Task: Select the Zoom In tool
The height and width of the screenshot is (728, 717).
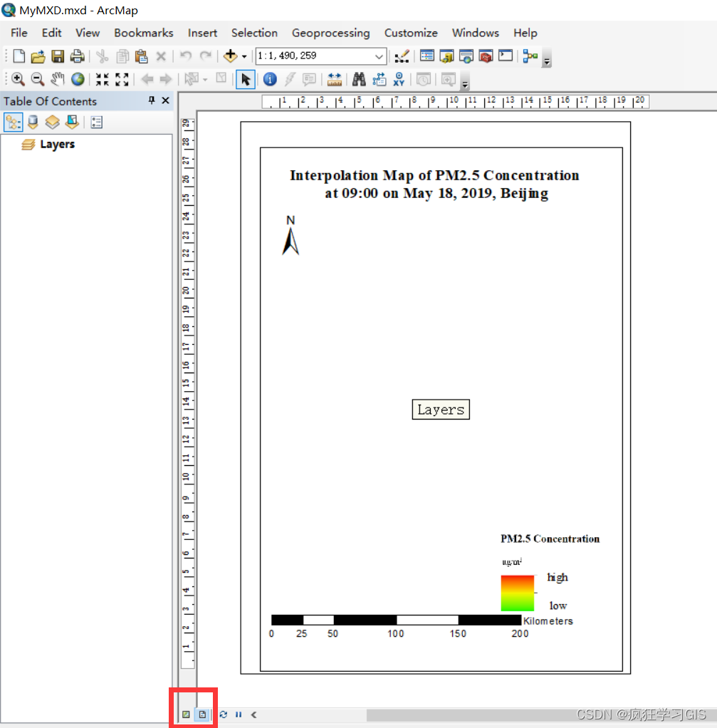Action: 18,79
